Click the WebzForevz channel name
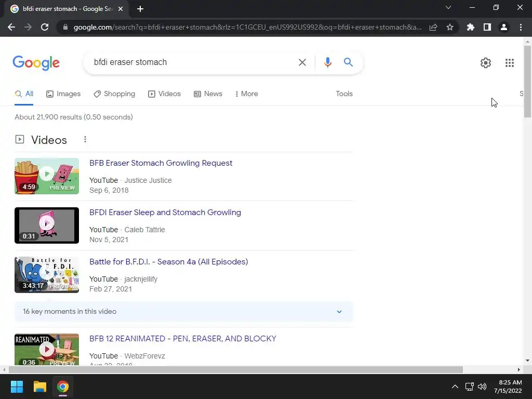The width and height of the screenshot is (532, 399). (x=144, y=356)
